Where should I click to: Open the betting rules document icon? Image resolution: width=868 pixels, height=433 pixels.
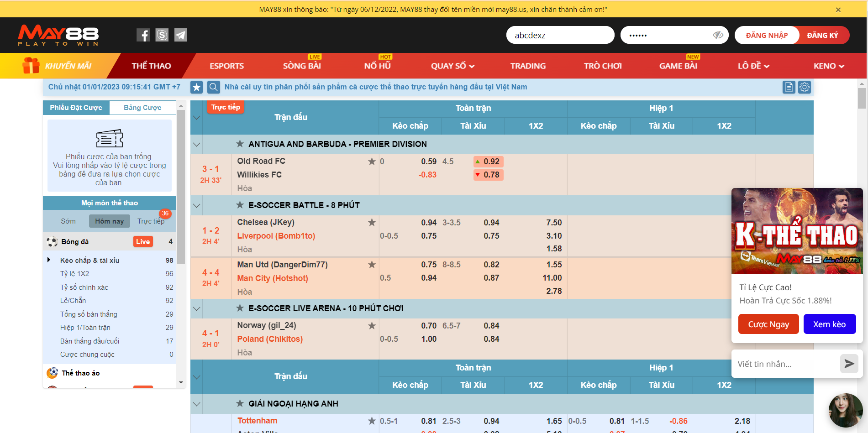(x=789, y=87)
